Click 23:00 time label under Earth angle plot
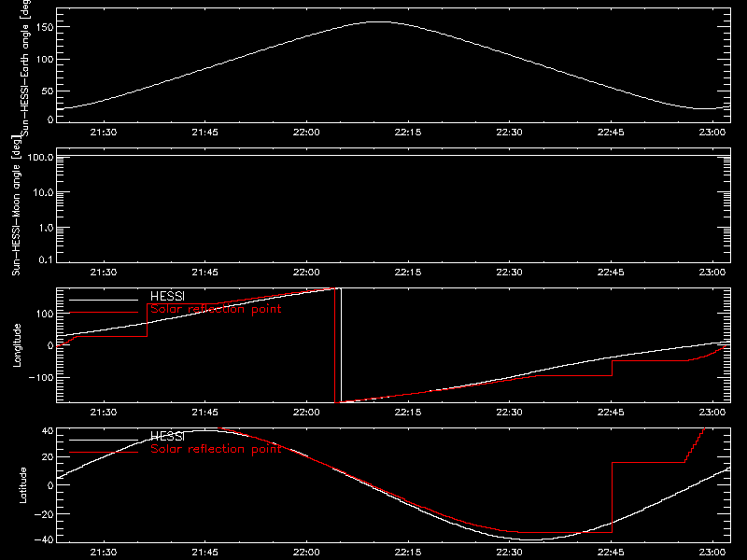 coord(712,132)
